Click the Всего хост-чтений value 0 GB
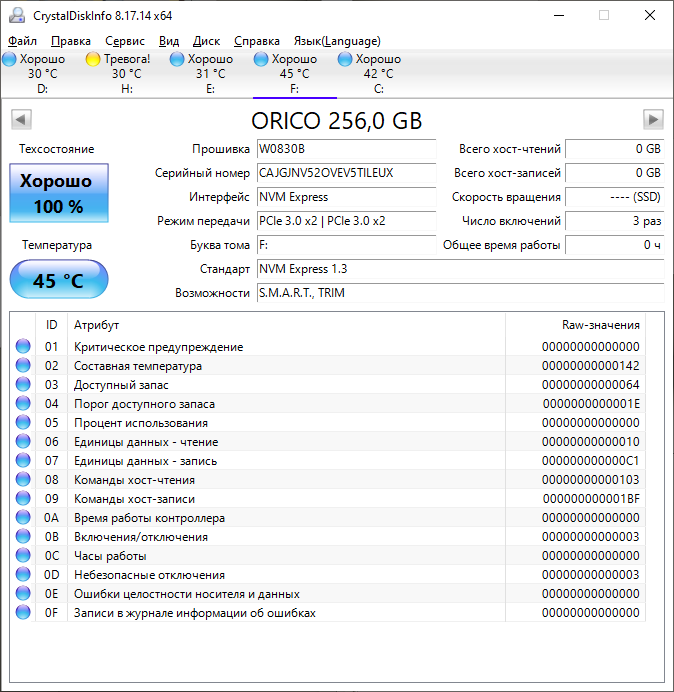The image size is (674, 692). click(614, 149)
